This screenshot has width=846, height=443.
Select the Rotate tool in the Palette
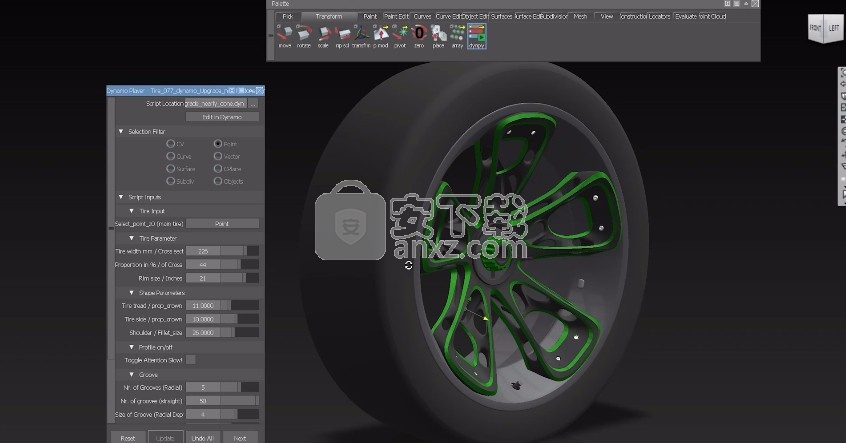click(303, 36)
